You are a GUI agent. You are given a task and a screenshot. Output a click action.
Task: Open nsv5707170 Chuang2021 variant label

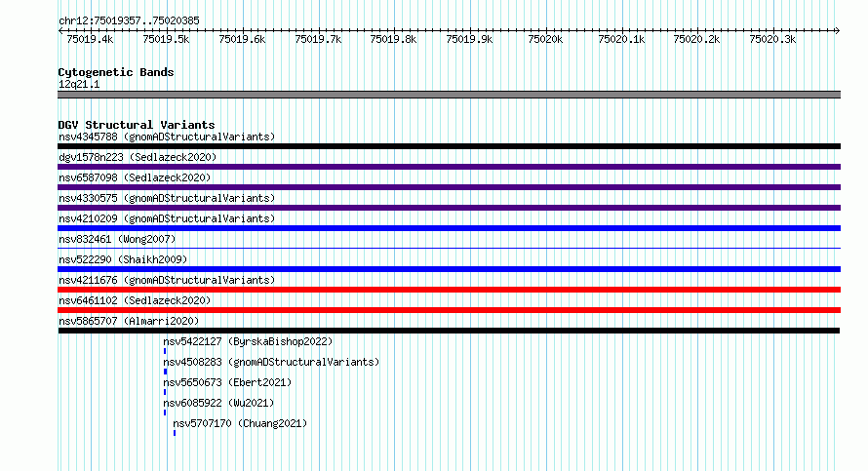coord(240,423)
